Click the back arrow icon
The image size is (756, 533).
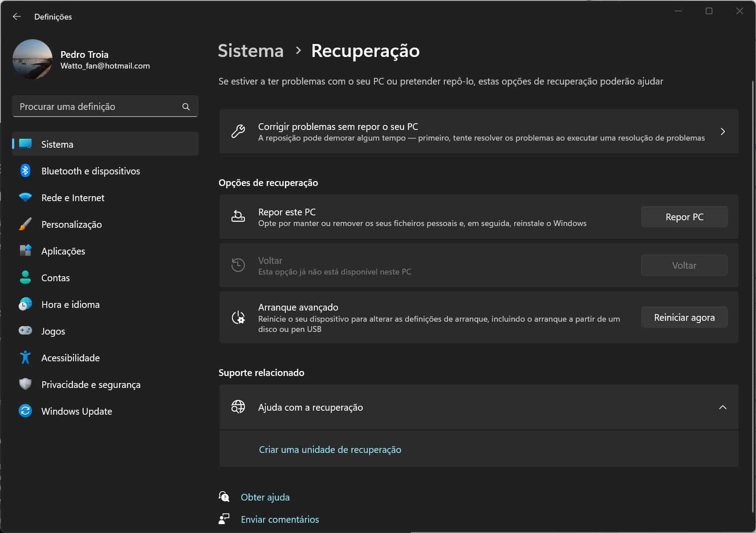[17, 16]
